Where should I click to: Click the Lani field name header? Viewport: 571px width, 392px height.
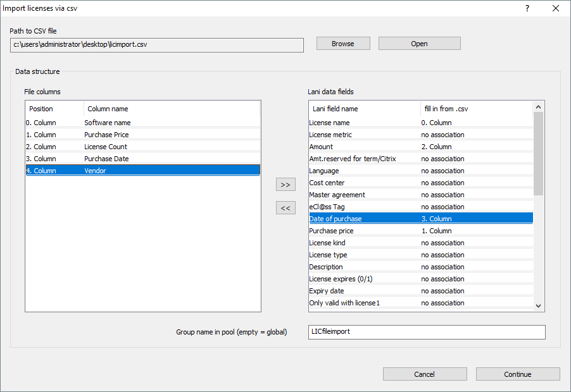point(363,109)
